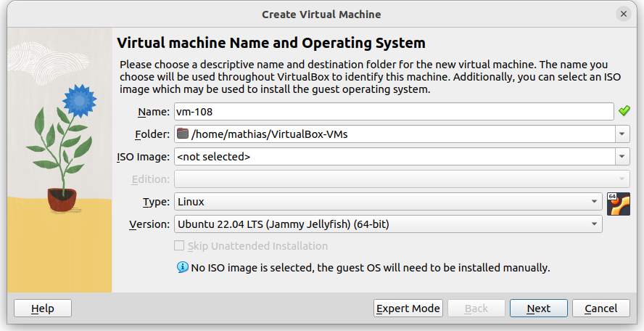The image size is (644, 331).
Task: Expand the Version dropdown showing Ubuntu 22.04 LTS
Action: pyautogui.click(x=387, y=224)
